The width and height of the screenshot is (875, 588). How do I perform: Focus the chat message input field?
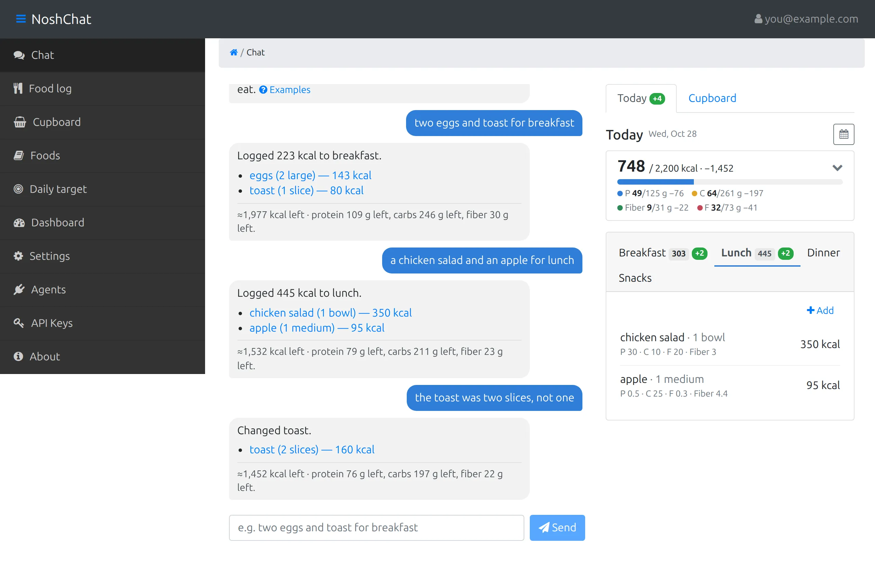[x=376, y=527]
